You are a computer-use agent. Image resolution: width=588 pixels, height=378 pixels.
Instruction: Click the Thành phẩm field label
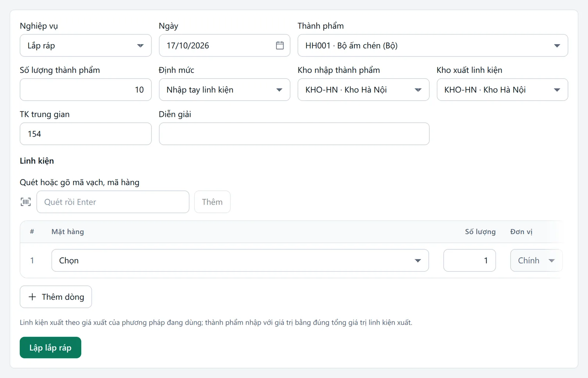[320, 26]
